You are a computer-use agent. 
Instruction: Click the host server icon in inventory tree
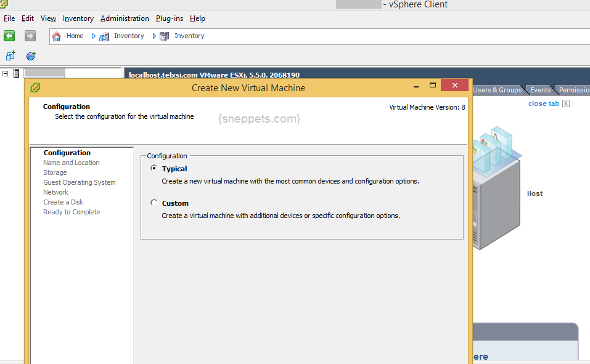click(16, 73)
